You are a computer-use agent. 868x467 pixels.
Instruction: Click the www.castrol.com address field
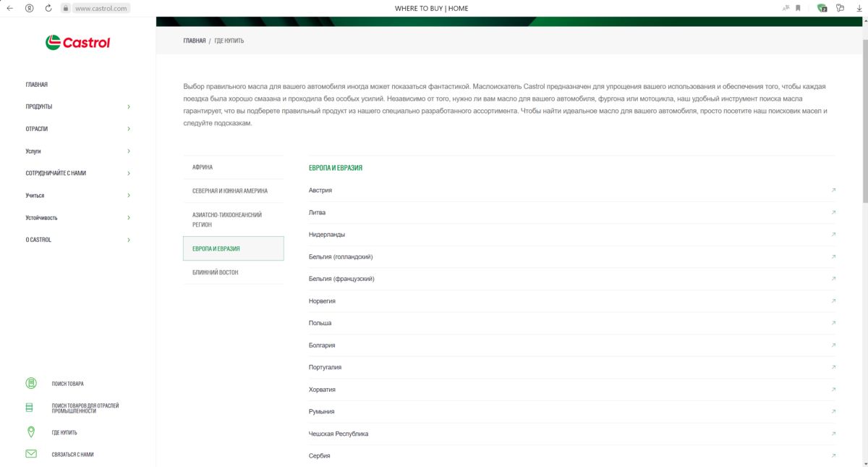(101, 8)
